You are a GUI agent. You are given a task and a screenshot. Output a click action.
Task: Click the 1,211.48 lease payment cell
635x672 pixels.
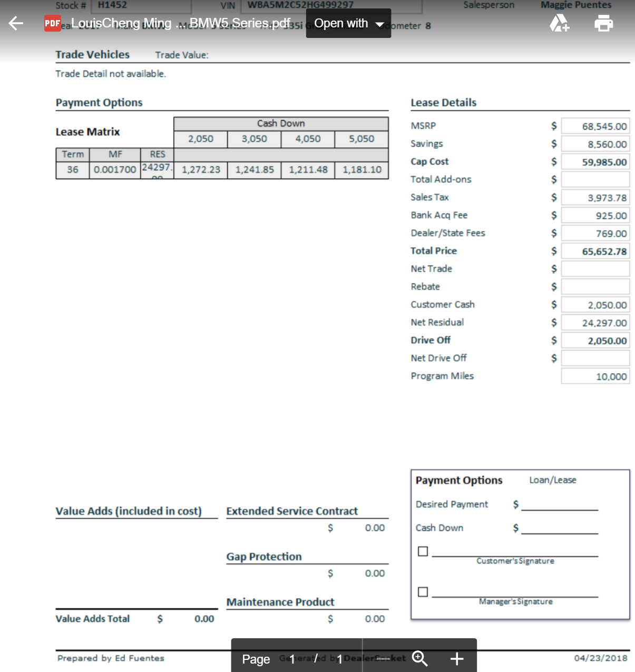coord(308,170)
